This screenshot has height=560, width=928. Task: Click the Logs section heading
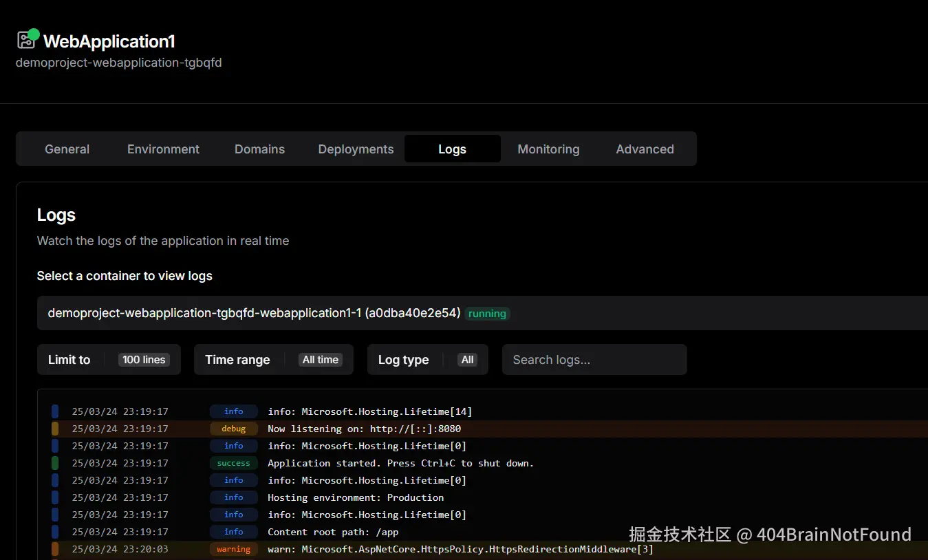tap(56, 215)
